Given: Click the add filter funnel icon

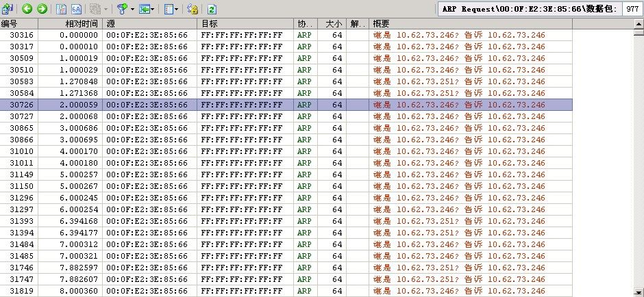Looking at the screenshot, I should [x=123, y=9].
